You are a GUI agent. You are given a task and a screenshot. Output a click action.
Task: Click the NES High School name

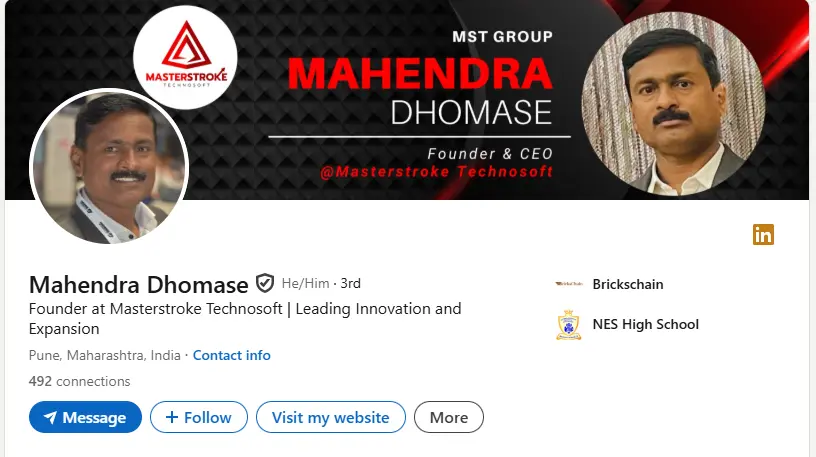645,324
